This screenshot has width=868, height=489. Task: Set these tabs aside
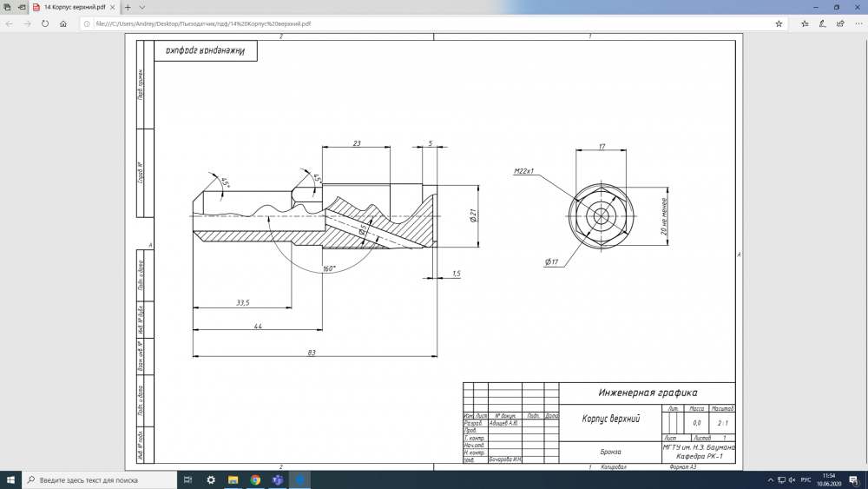tap(22, 7)
